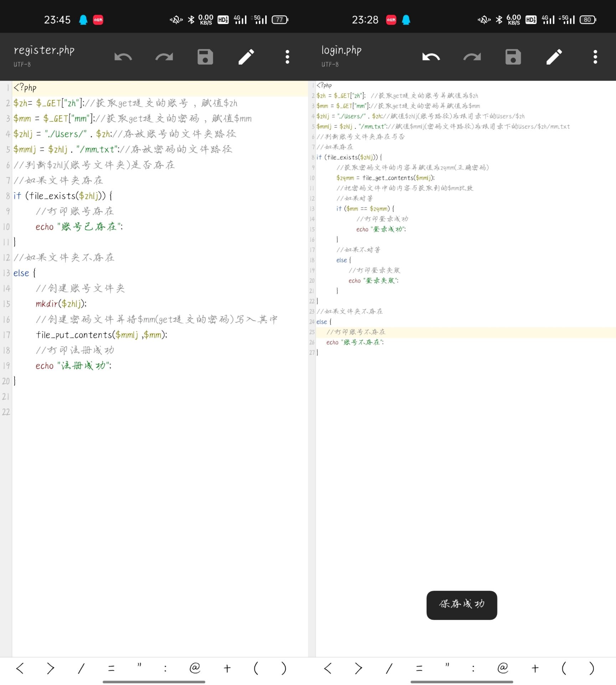Place cursor on mkdir($zhlj) line
This screenshot has width=616, height=685.
[61, 304]
